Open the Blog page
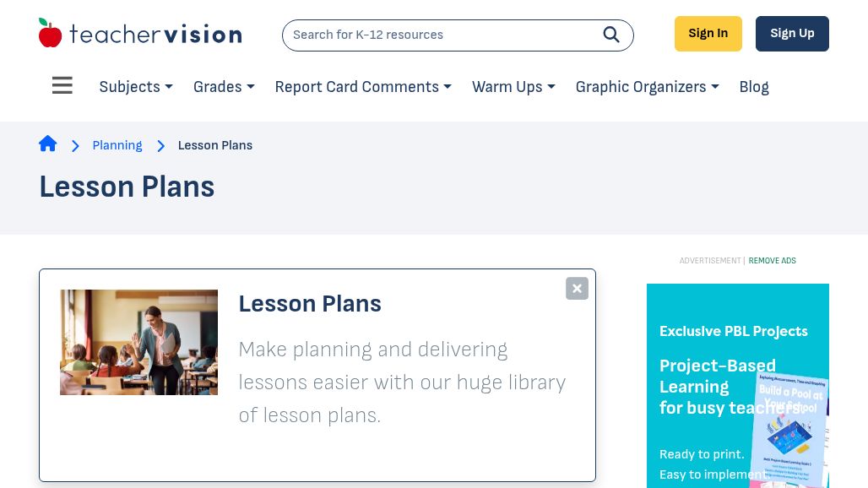Screen dimensions: 868x488 pyautogui.click(x=754, y=87)
